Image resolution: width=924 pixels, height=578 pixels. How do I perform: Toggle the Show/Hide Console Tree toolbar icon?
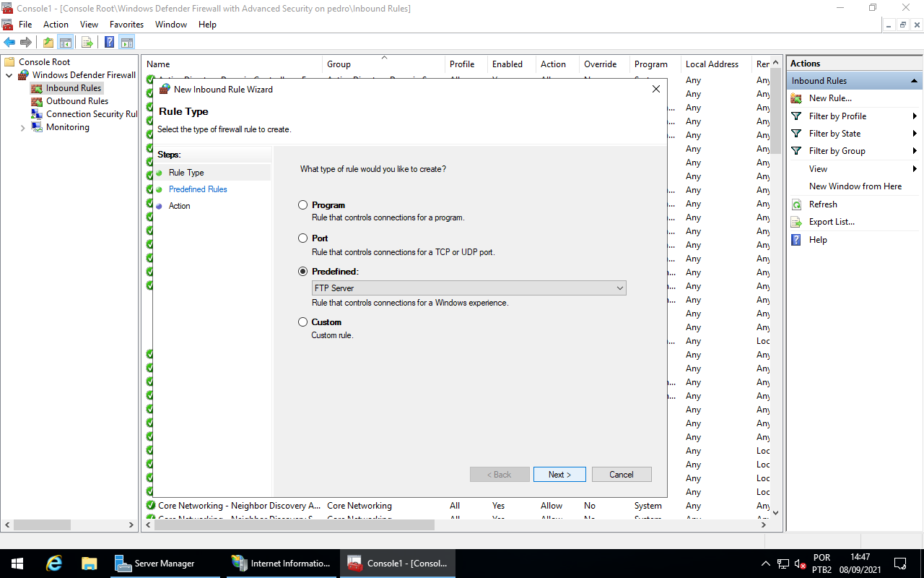click(x=66, y=42)
